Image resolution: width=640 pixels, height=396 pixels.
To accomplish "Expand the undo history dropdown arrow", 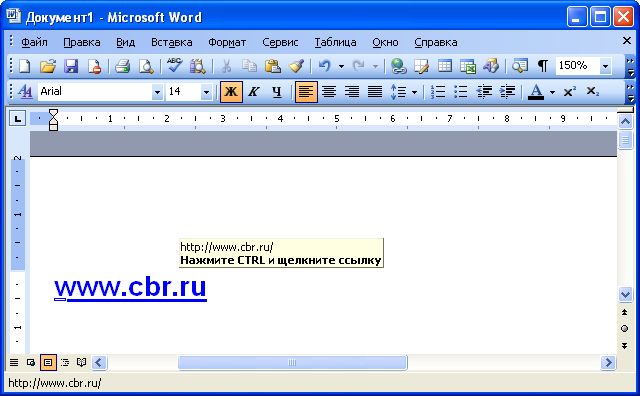I will pyautogui.click(x=341, y=66).
